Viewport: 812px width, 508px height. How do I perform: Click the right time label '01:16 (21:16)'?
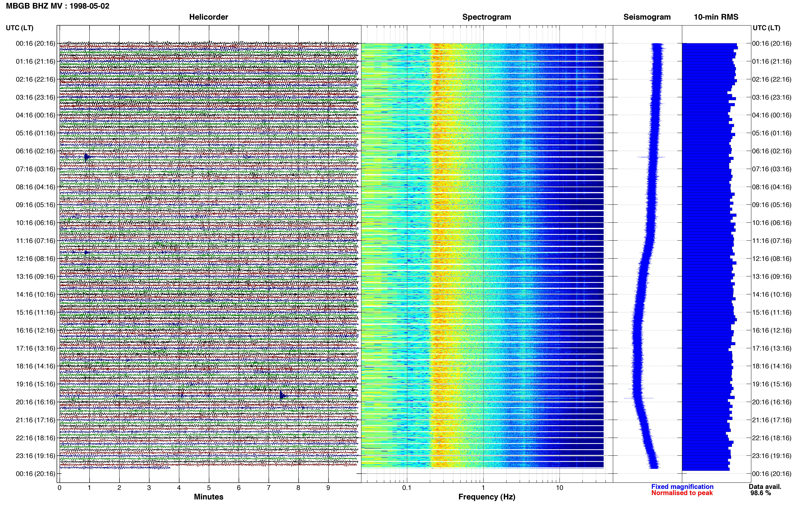pyautogui.click(x=772, y=61)
